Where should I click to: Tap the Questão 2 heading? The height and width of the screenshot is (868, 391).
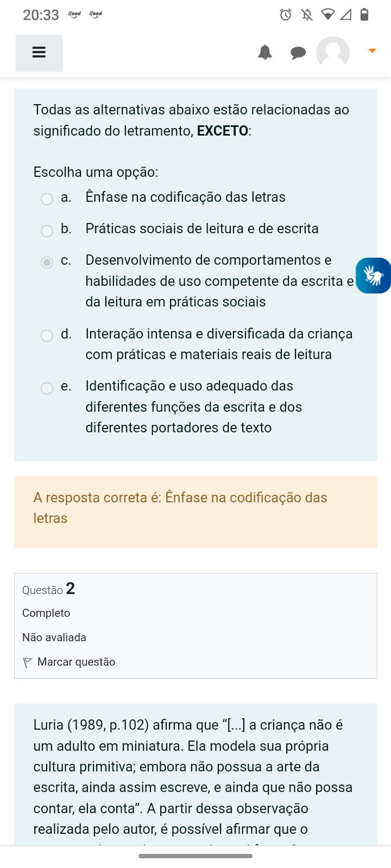pyautogui.click(x=49, y=589)
